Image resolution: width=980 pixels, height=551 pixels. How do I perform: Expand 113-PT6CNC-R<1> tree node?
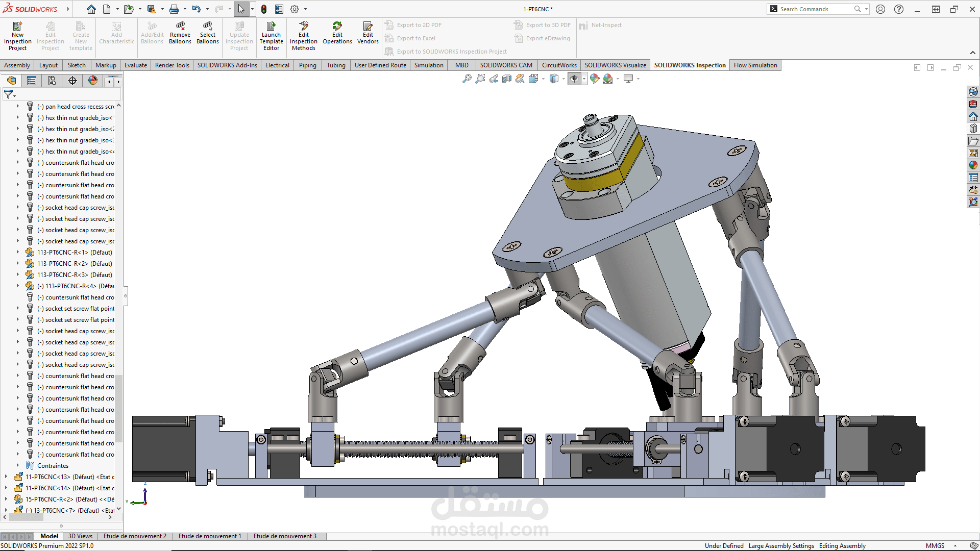point(17,252)
